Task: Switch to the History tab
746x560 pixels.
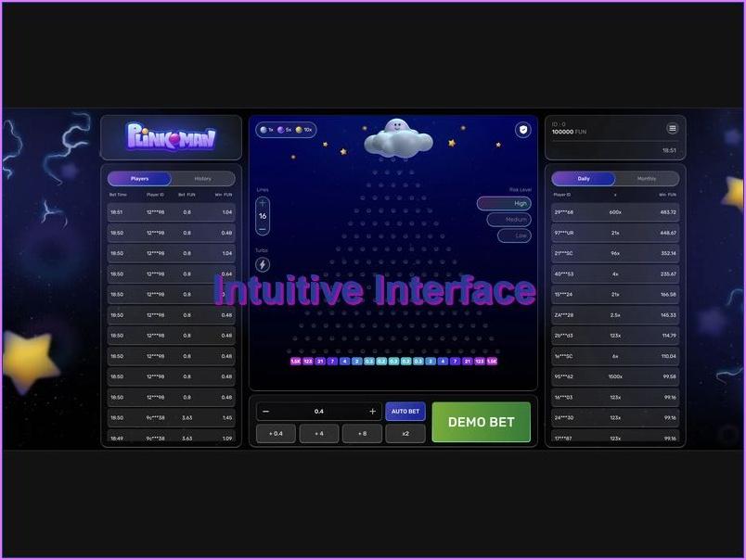Action: click(x=201, y=178)
